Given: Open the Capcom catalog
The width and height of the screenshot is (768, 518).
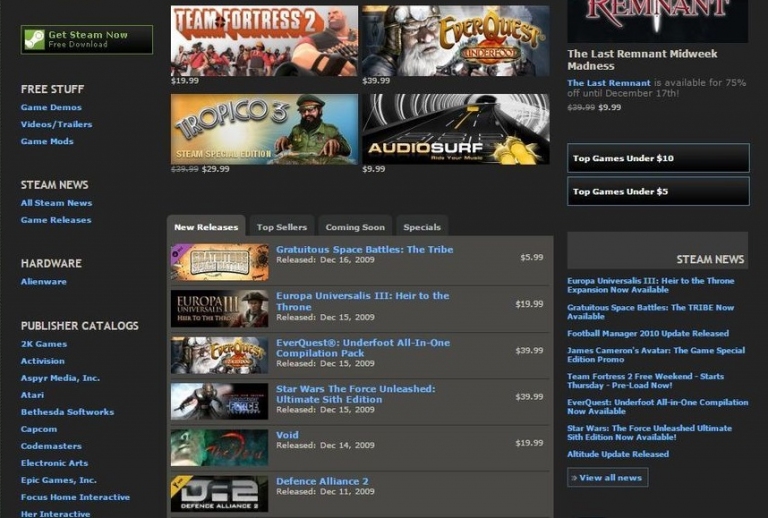Looking at the screenshot, I should [x=39, y=429].
